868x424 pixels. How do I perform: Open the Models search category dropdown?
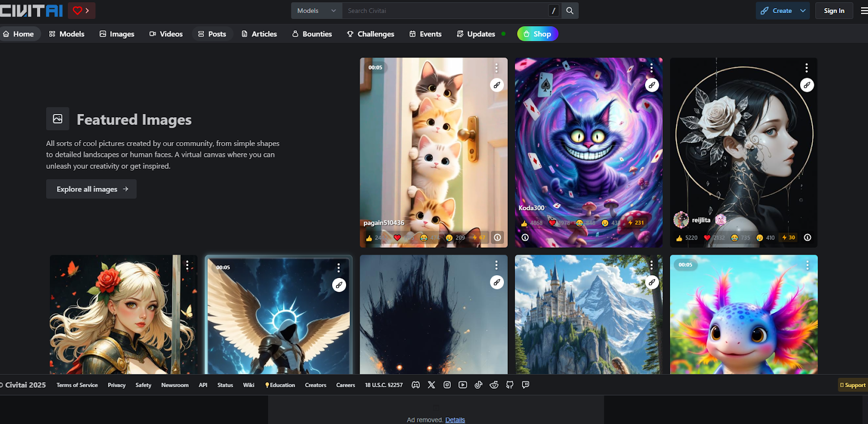click(x=317, y=10)
